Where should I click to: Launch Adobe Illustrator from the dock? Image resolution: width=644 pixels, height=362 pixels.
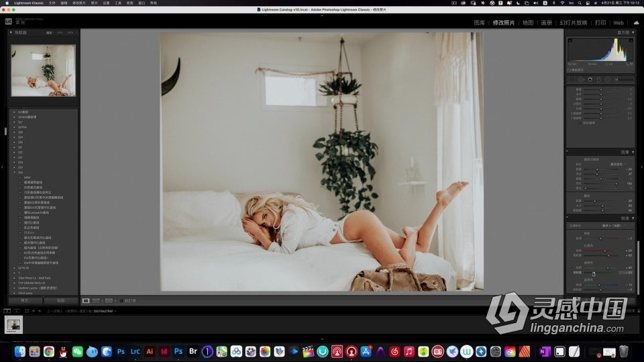pyautogui.click(x=150, y=351)
